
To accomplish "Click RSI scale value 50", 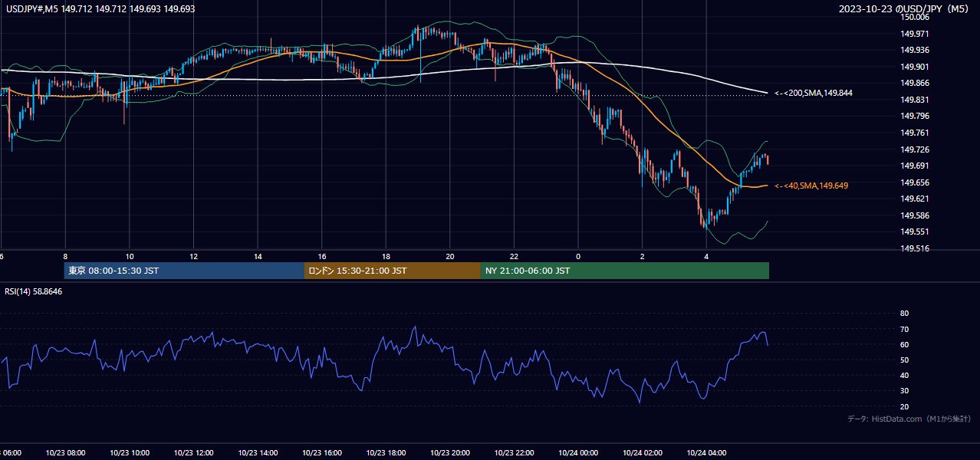I will coord(904,360).
